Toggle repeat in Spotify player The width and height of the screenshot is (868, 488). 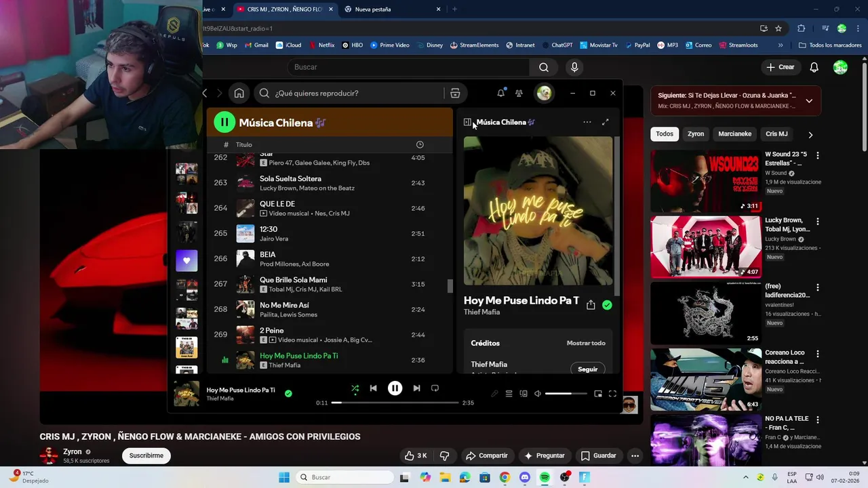point(435,388)
